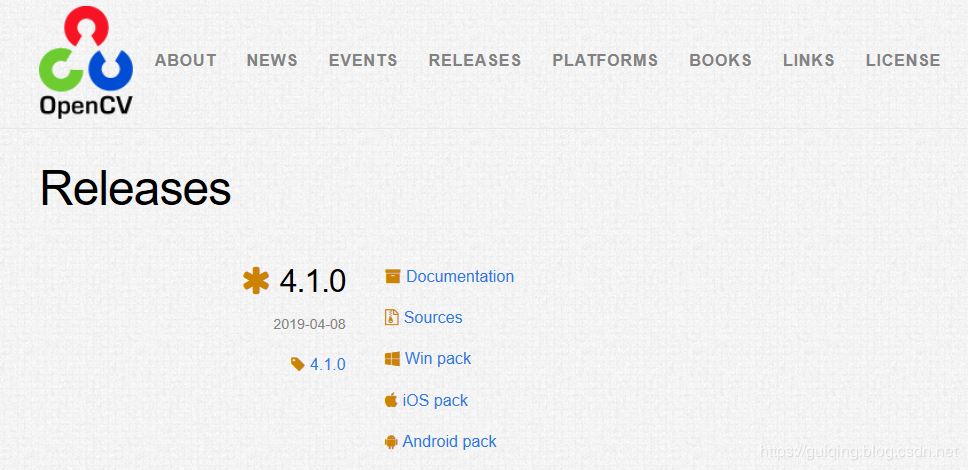Image resolution: width=968 pixels, height=470 pixels.
Task: Click the Windows logo icon
Action: [392, 359]
